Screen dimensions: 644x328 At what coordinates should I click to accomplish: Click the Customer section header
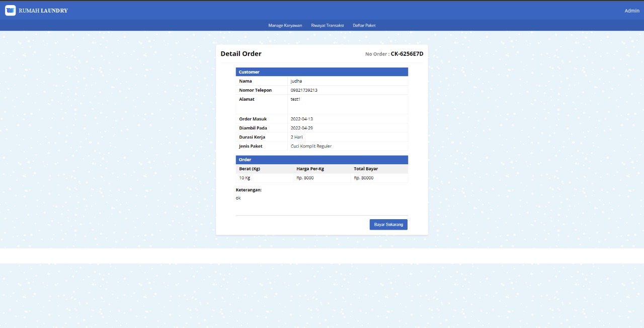click(249, 72)
